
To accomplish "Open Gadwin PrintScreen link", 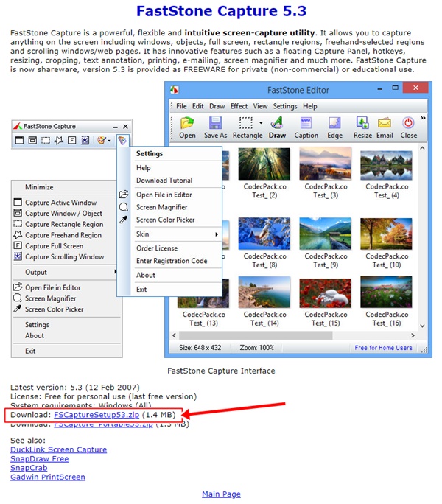I will click(x=48, y=477).
